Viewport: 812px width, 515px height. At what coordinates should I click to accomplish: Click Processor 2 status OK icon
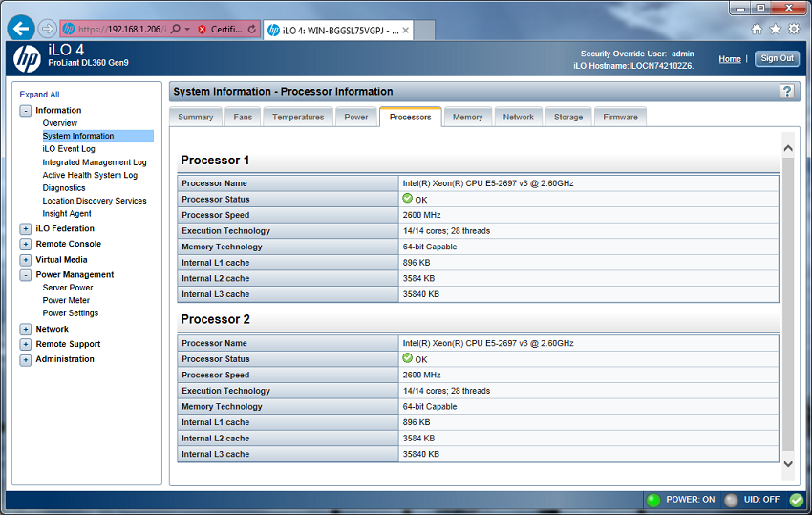pyautogui.click(x=408, y=358)
